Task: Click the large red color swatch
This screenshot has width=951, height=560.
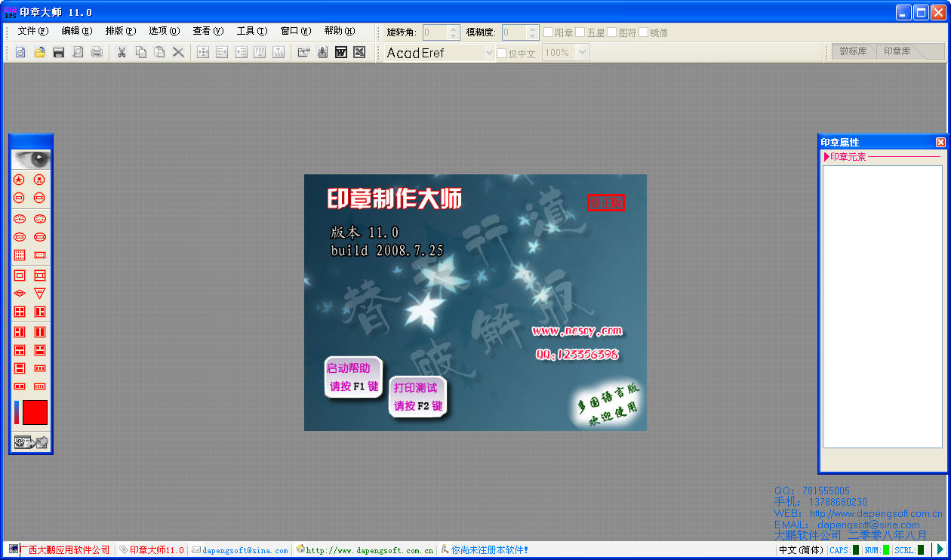Action: coord(35,413)
